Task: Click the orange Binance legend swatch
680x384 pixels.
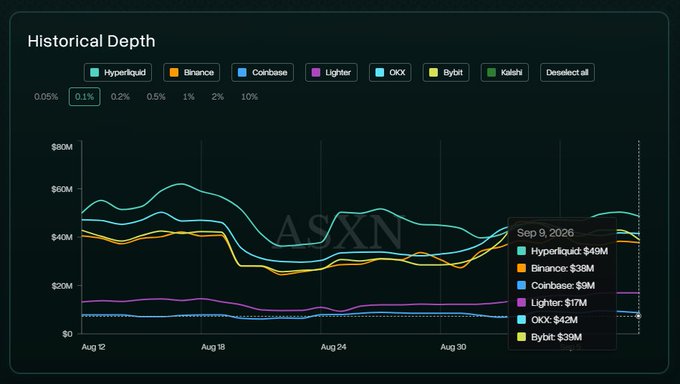Action: click(x=174, y=72)
